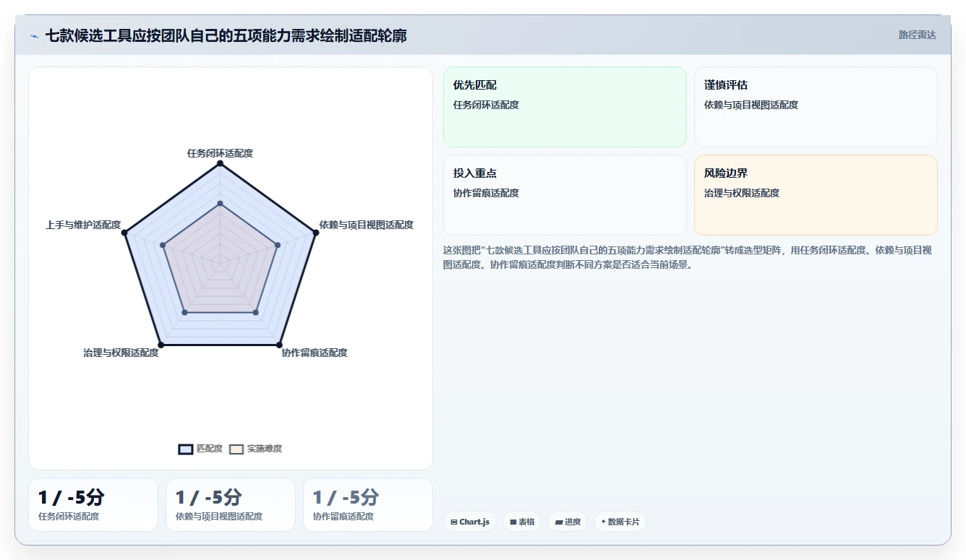
Task: Click 治理与权限适配度 text in 风险边界 card
Action: [742, 193]
